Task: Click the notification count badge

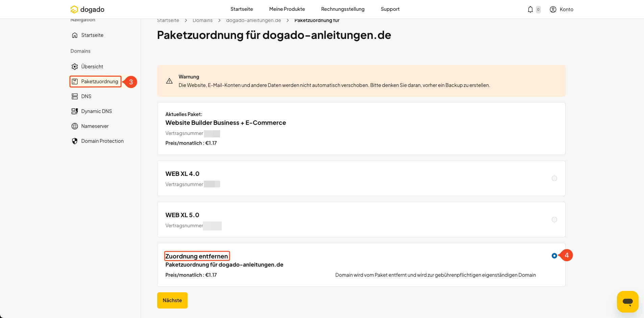Action: [x=538, y=9]
